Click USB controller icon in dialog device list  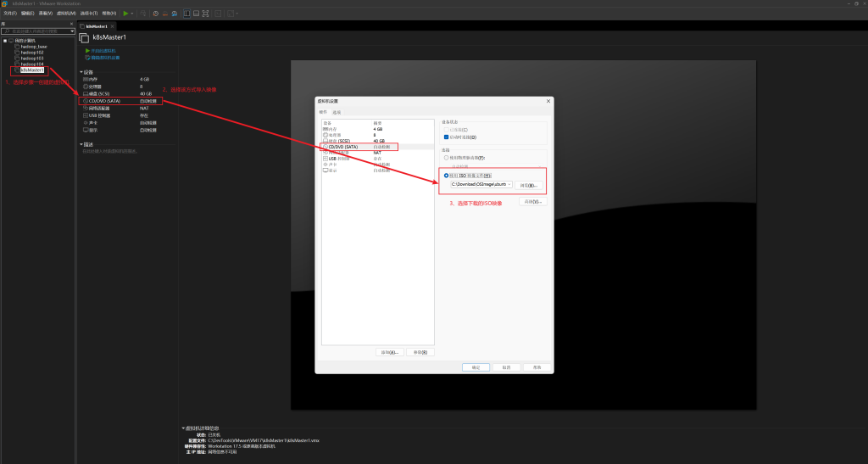tap(325, 159)
